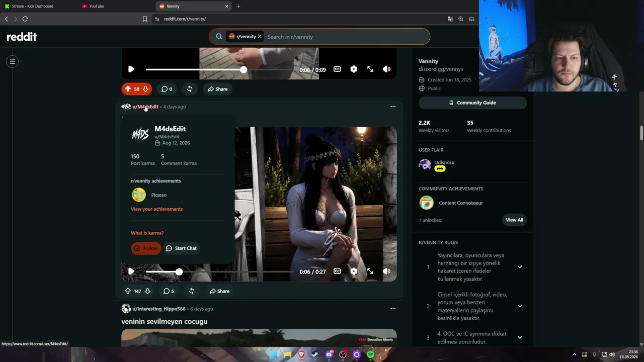Screen dimensions: 644x362
Task: Start a chat with M4dsEdit
Action: [181, 248]
